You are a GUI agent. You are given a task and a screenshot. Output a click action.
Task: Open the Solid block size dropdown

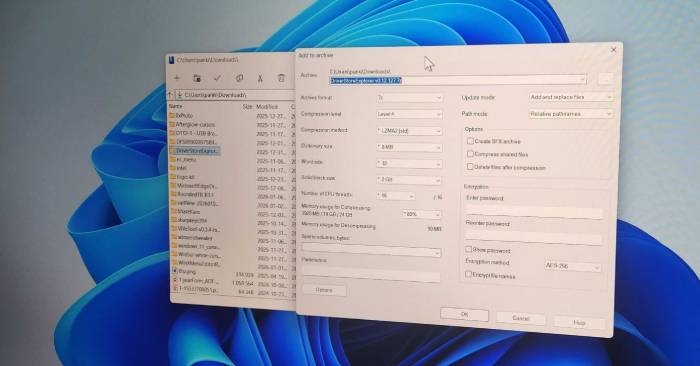pos(409,180)
